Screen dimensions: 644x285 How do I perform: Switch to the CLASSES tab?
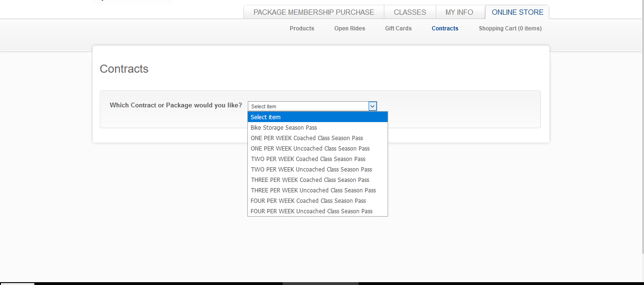(410, 12)
